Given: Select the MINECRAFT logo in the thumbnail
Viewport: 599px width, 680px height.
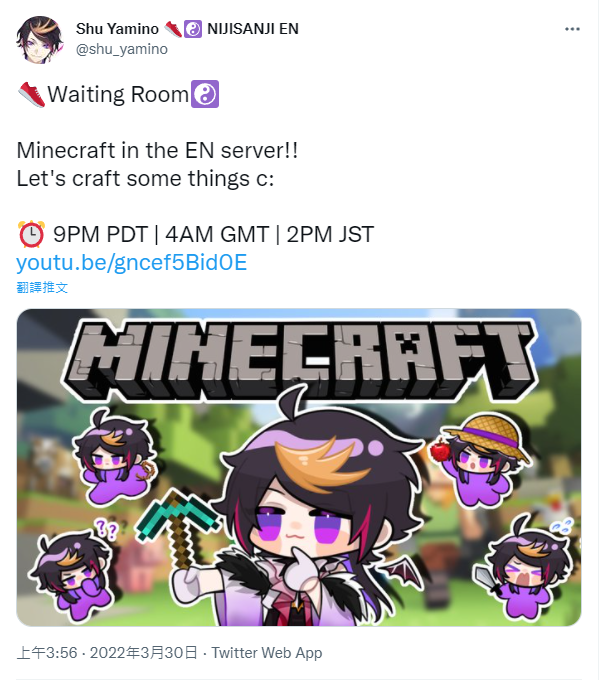Looking at the screenshot, I should click(300, 360).
